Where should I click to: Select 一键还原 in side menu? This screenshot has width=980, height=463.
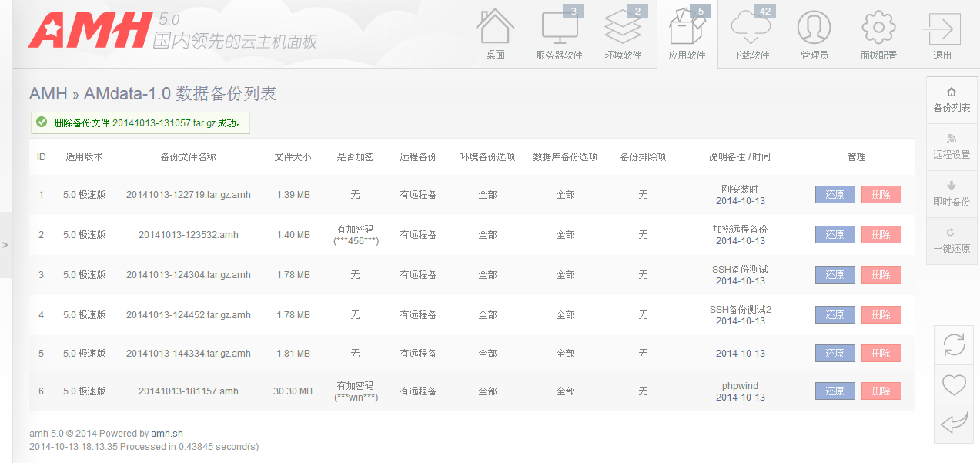coord(952,241)
